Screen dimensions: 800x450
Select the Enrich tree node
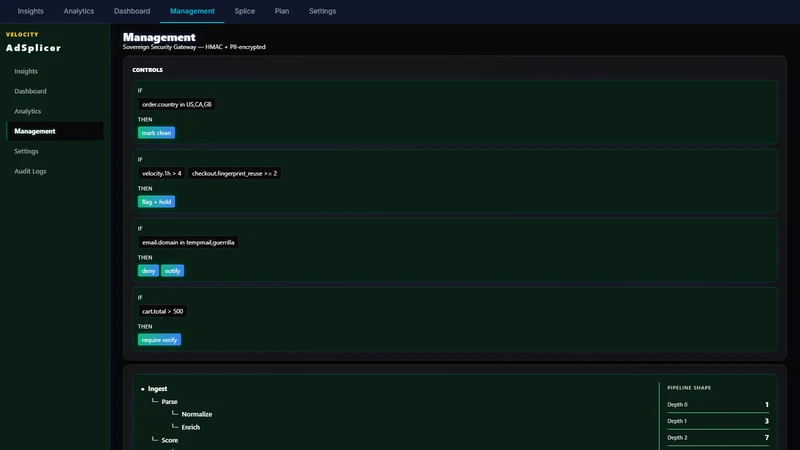[x=190, y=428]
